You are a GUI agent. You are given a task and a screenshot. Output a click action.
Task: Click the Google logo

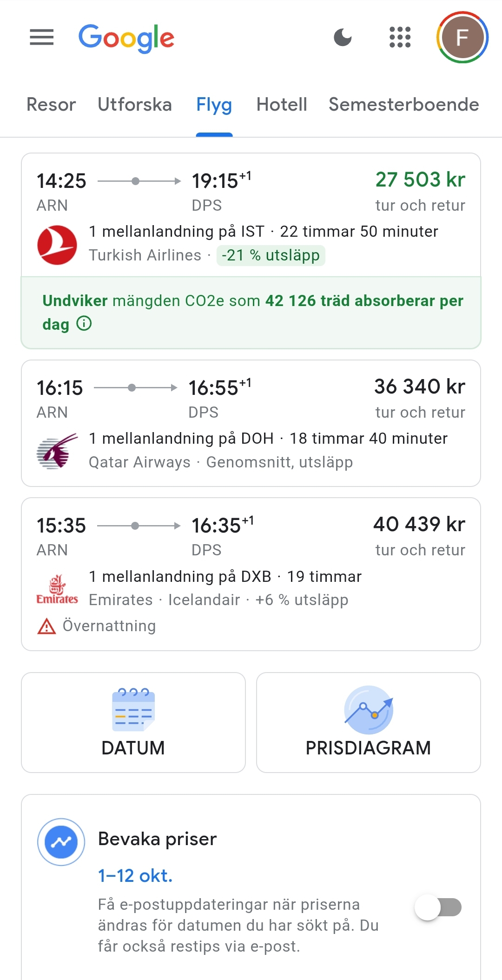[x=126, y=38]
